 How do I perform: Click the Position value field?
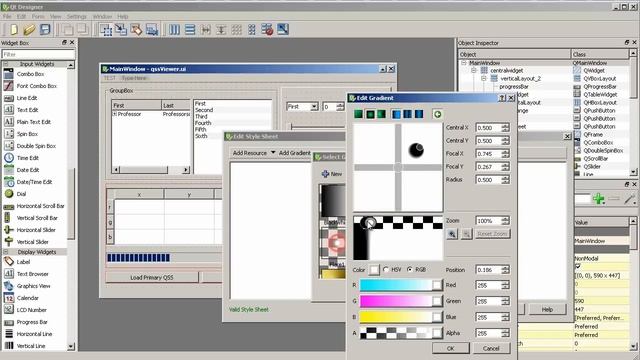[x=489, y=270]
